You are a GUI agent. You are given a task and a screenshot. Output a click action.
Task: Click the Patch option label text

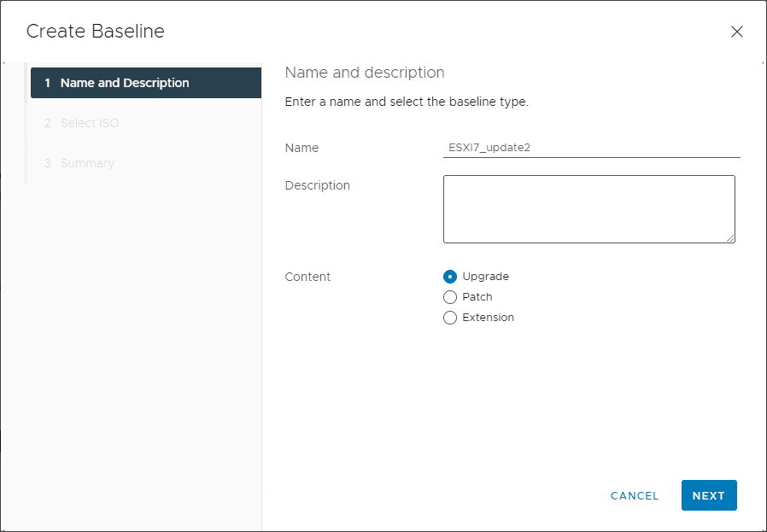point(477,297)
